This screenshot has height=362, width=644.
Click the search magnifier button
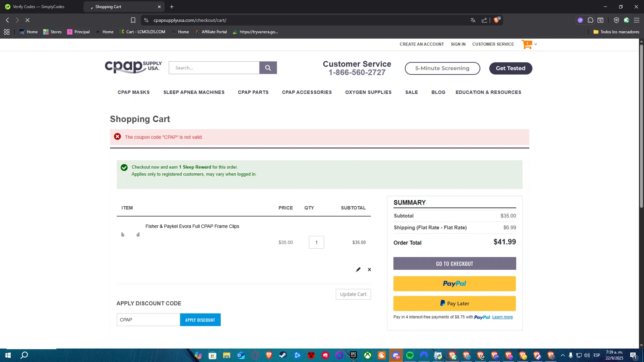(x=268, y=68)
